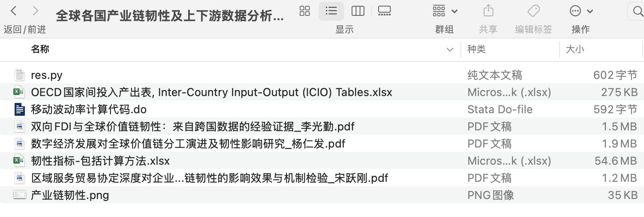Click the Share (共享) icon
644x217 pixels.
pyautogui.click(x=488, y=11)
